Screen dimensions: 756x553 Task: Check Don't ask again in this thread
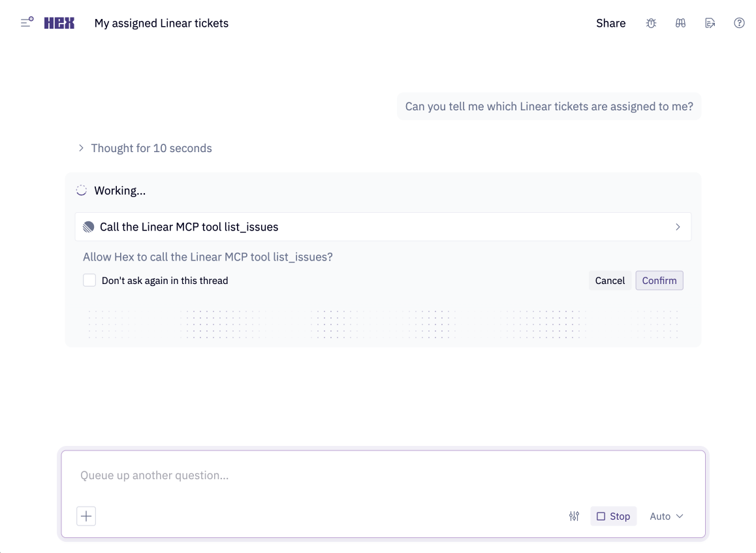pos(89,280)
